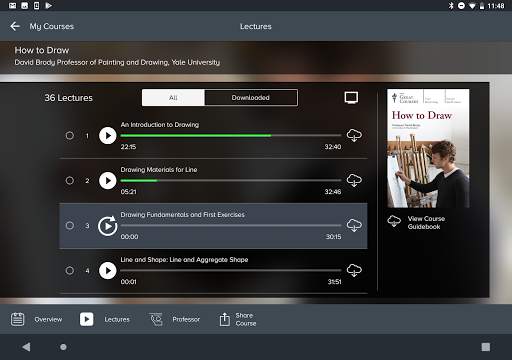
Task: Tap the battery status icon
Action: pyautogui.click(x=482, y=6)
